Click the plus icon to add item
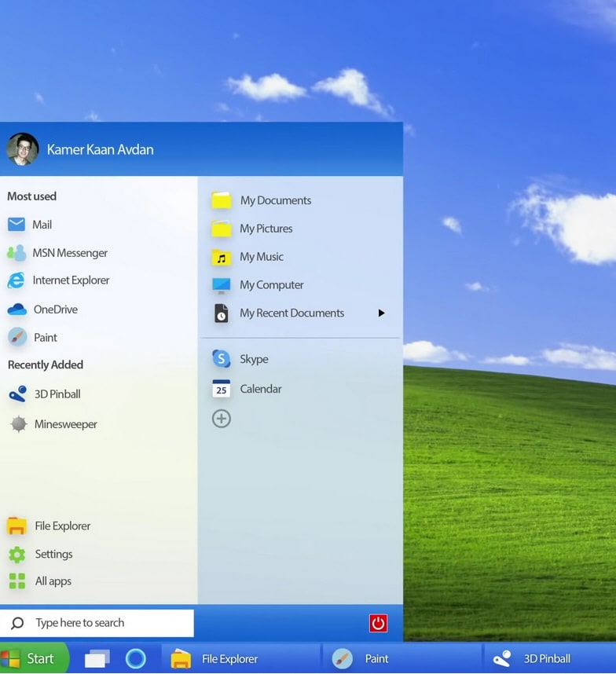This screenshot has width=616, height=674. click(x=222, y=419)
